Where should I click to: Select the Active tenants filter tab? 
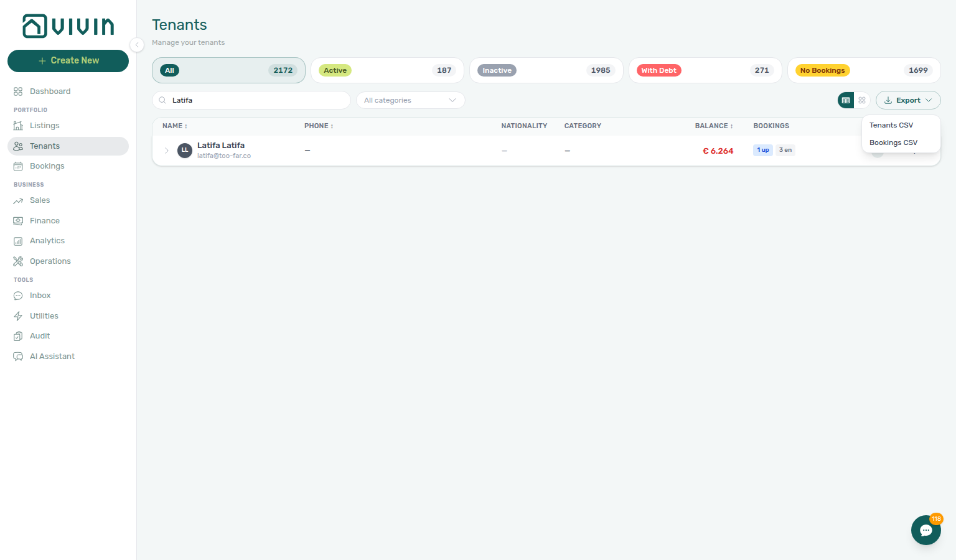pyautogui.click(x=387, y=70)
